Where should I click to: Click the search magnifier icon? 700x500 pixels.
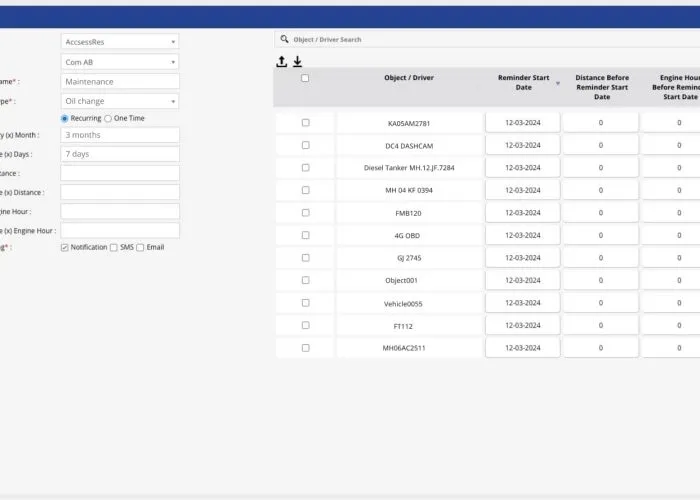[284, 39]
